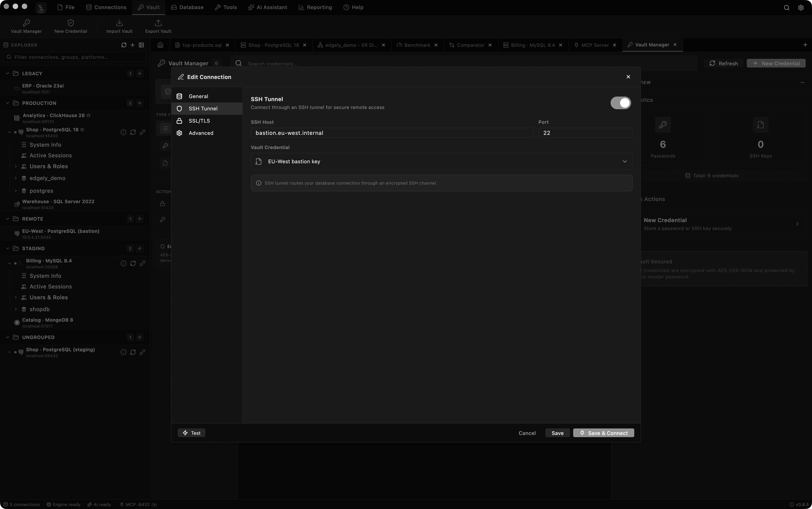
Task: Focus the Search credentials field
Action: [x=465, y=64]
